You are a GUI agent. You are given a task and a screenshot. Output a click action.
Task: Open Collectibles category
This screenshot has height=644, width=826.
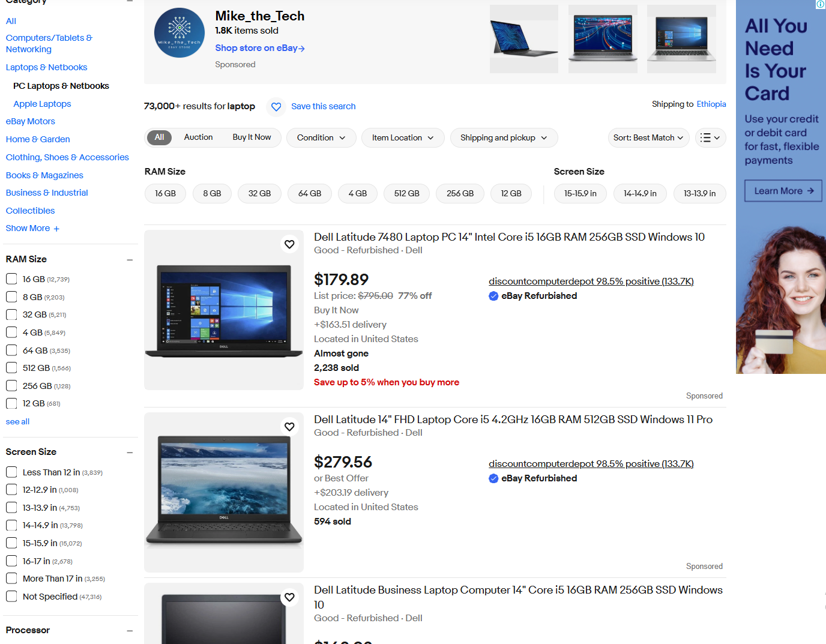[x=30, y=211]
